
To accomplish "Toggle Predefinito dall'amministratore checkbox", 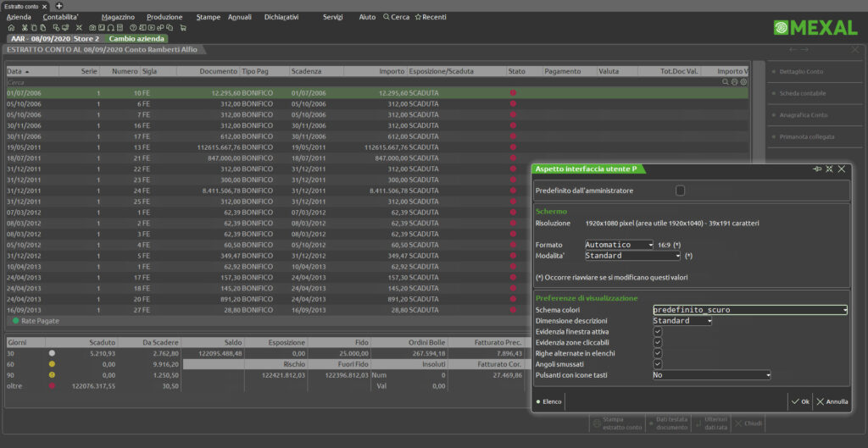I will pos(681,191).
